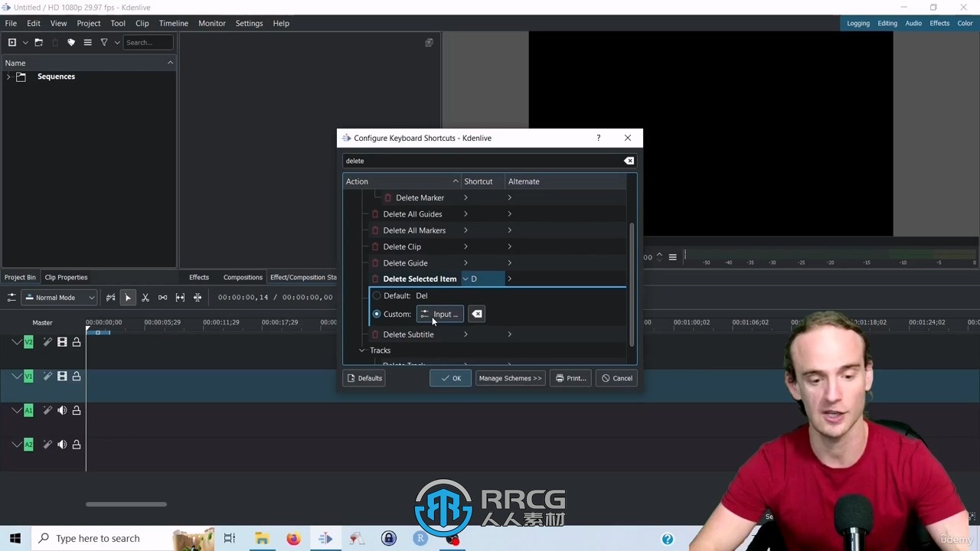Toggle effects on the V2 track
980x551 pixels.
[x=47, y=342]
